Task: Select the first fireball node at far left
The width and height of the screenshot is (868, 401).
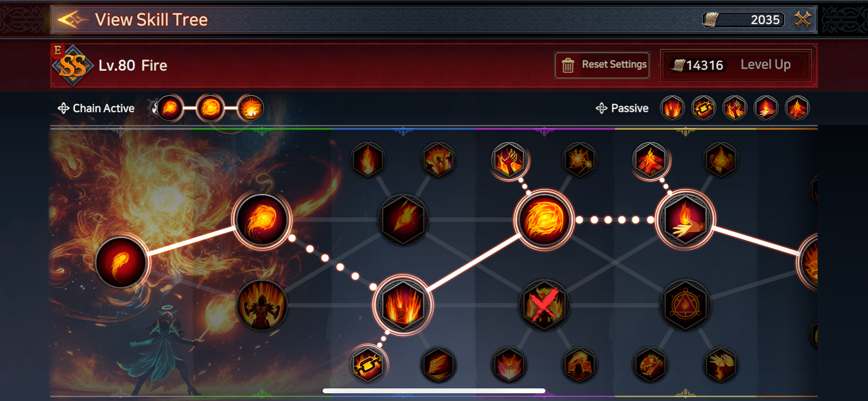Action: [x=121, y=262]
